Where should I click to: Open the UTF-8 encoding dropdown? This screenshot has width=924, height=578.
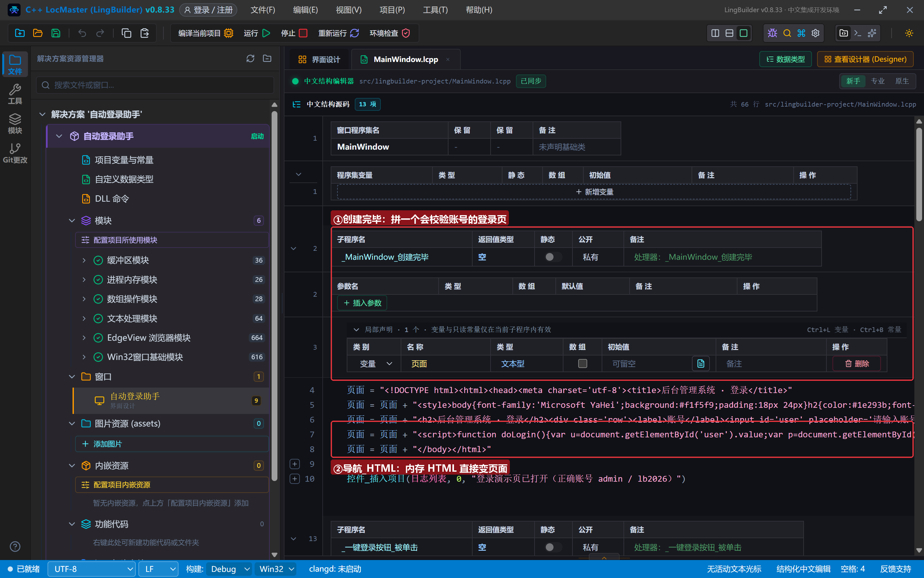92,569
